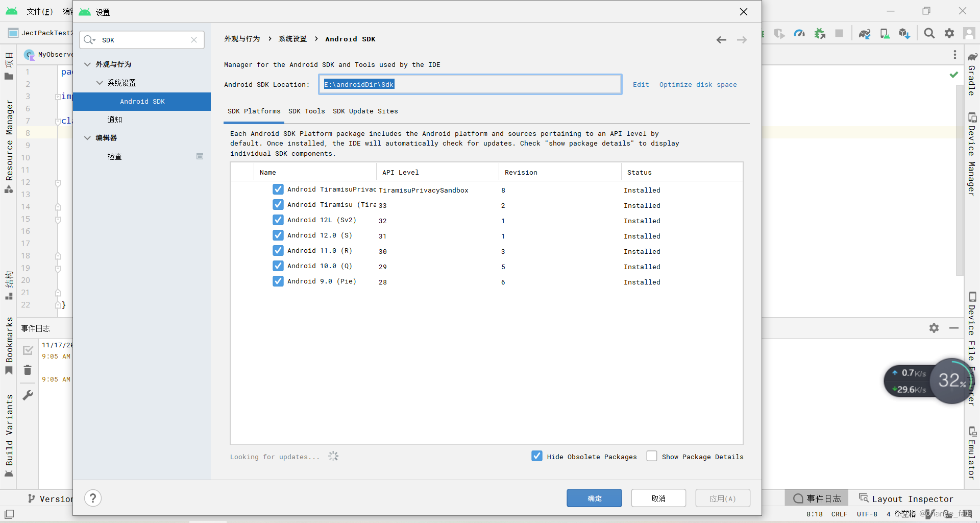This screenshot has height=523, width=980.
Task: Open 文件 menu in main window
Action: click(39, 11)
